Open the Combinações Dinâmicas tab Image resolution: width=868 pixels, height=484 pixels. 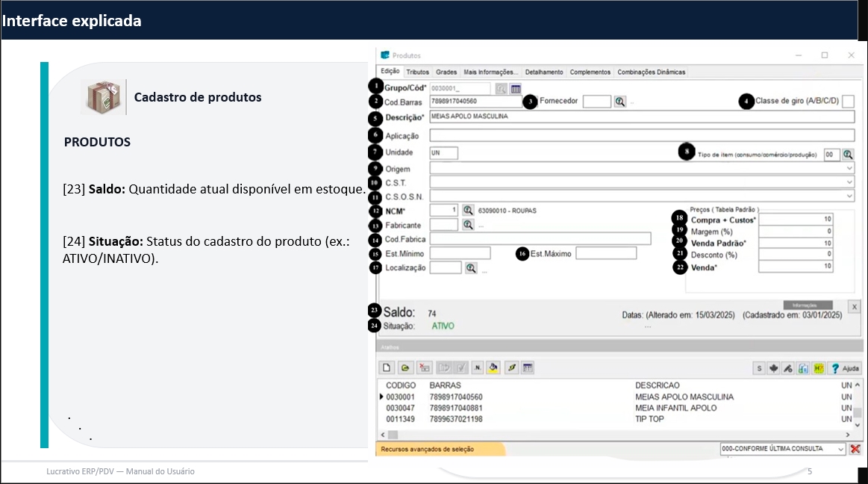[x=651, y=72]
